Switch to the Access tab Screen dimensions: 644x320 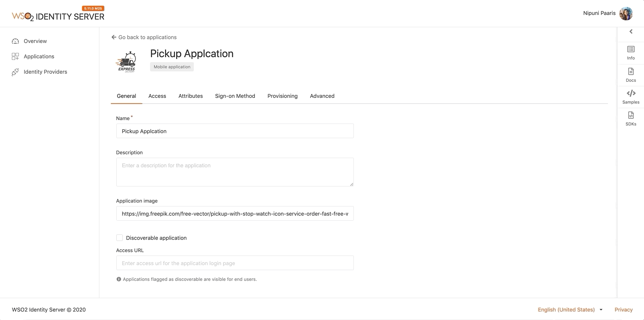point(157,96)
